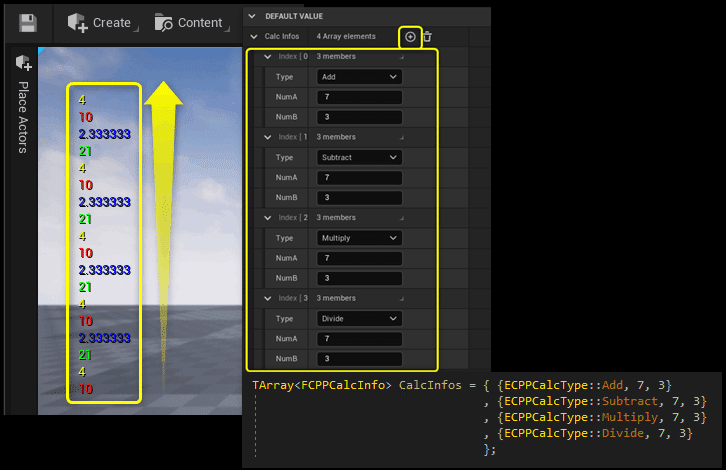
Task: Empty Calc Infos array with trash icon
Action: [427, 37]
